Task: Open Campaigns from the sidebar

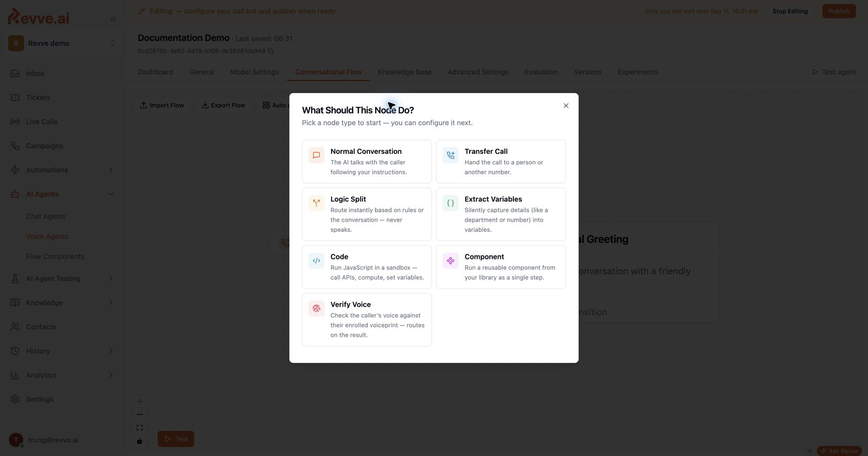Action: (x=45, y=146)
